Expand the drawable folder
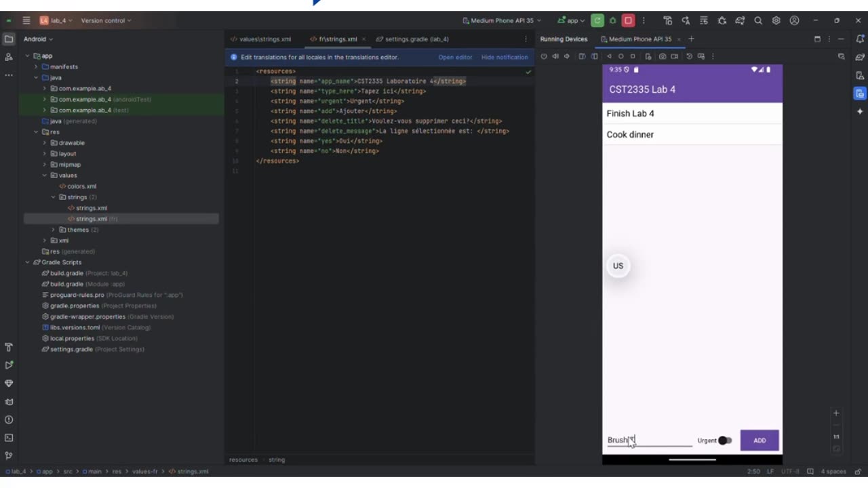The height and width of the screenshot is (488, 868). tap(45, 143)
